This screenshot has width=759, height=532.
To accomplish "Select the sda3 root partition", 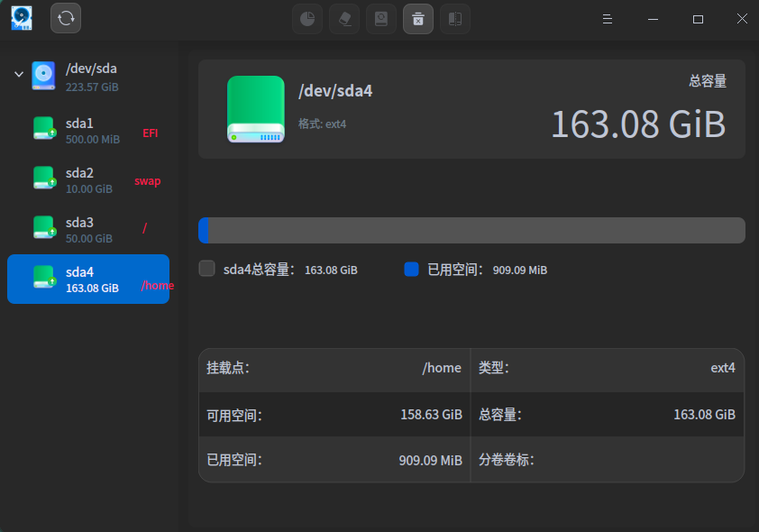I will coord(88,229).
